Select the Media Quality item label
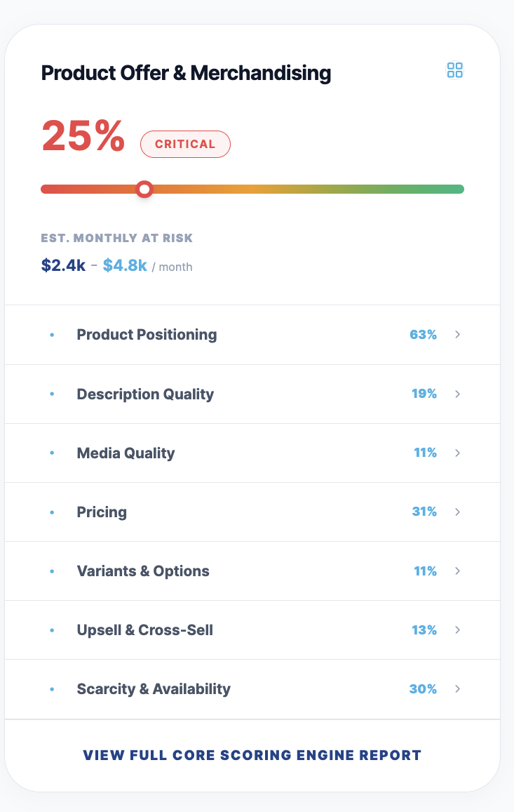 click(x=126, y=453)
